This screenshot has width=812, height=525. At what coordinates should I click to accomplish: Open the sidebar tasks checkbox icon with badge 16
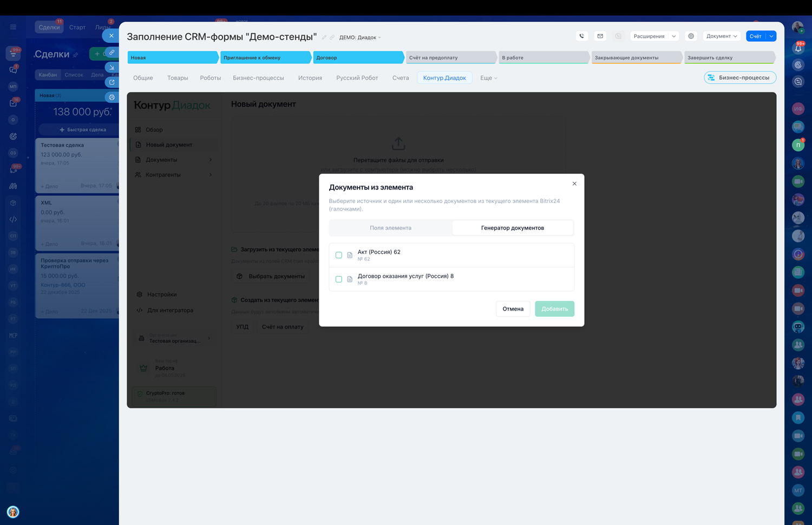coord(13,103)
